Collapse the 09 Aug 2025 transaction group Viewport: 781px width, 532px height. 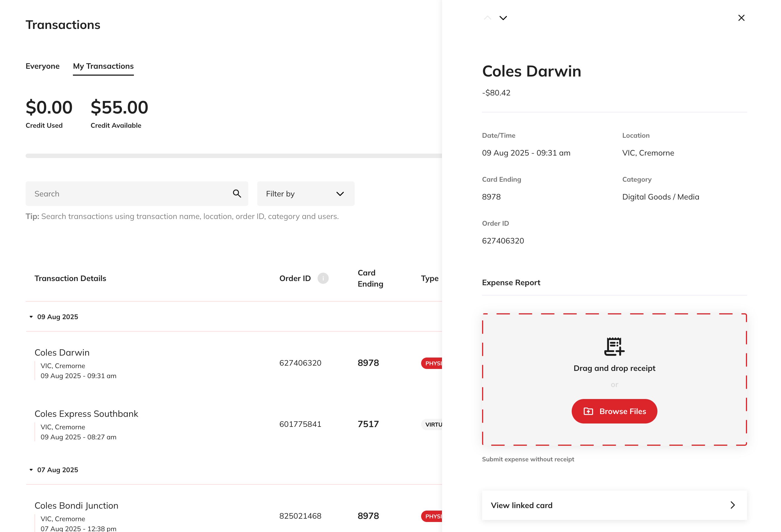(31, 316)
